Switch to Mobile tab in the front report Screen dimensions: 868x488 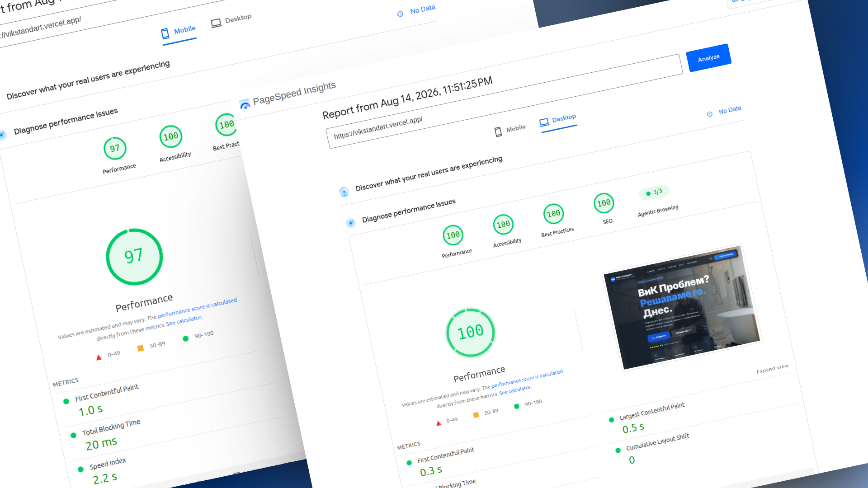pos(510,130)
